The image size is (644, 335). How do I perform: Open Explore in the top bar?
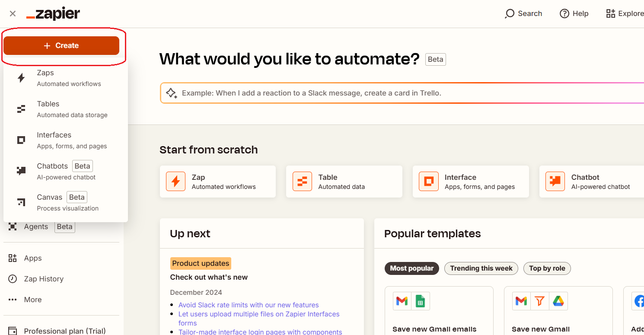click(625, 13)
